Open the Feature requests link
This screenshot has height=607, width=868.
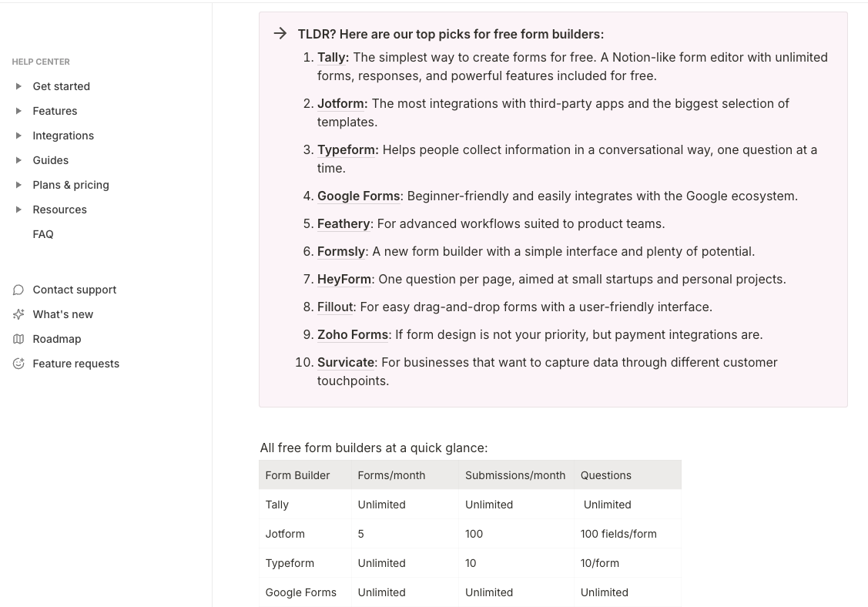coord(75,364)
